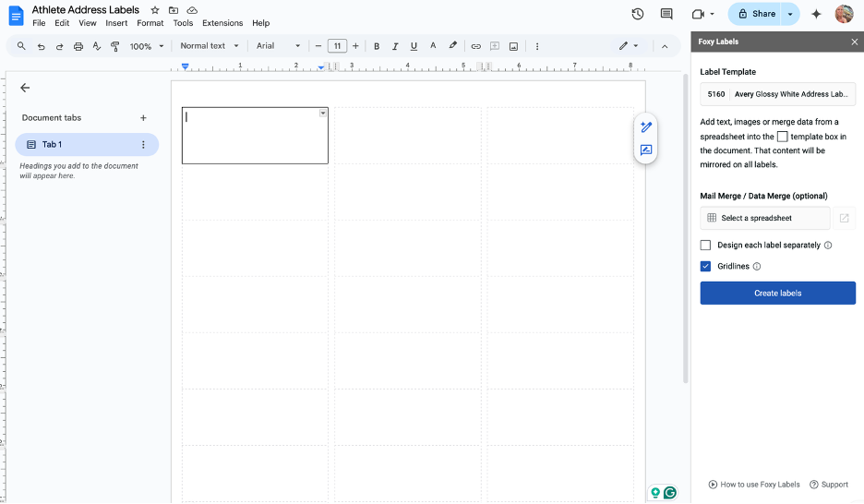Click the Gemini sparkle icon

point(816,14)
